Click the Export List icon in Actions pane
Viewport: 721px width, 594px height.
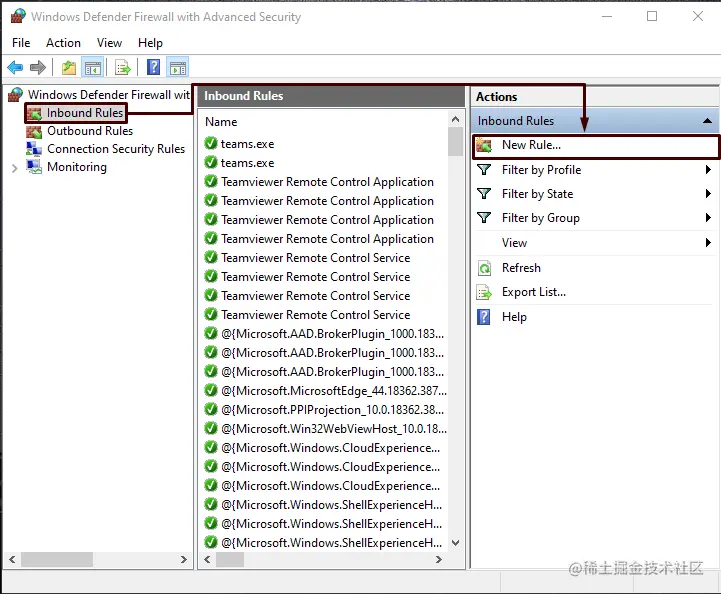(x=484, y=292)
